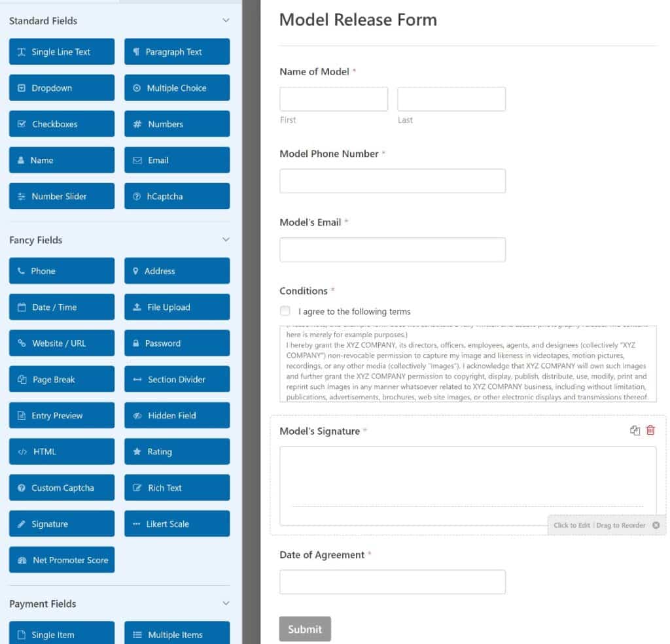Add a Checkboxes field
The height and width of the screenshot is (644, 670).
62,124
